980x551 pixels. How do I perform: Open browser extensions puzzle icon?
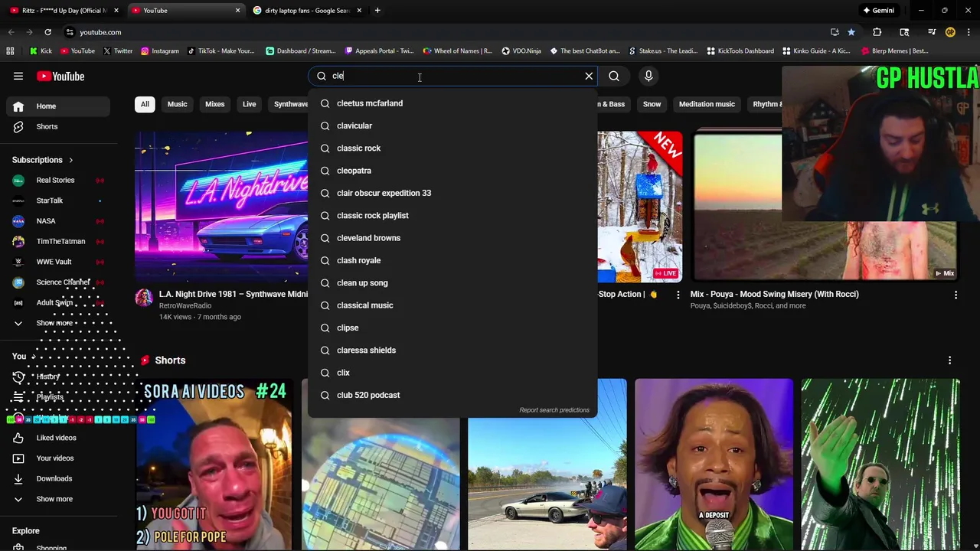click(877, 32)
